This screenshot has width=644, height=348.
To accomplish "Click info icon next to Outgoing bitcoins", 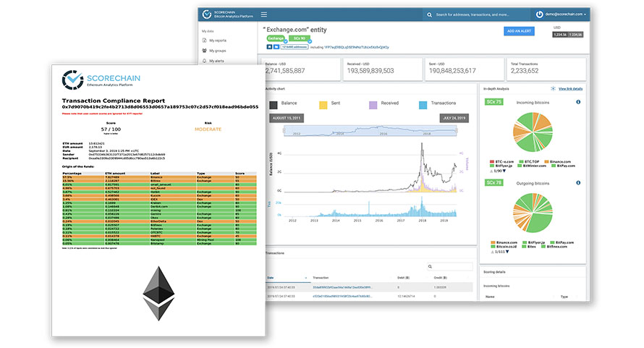I will 578,183.
